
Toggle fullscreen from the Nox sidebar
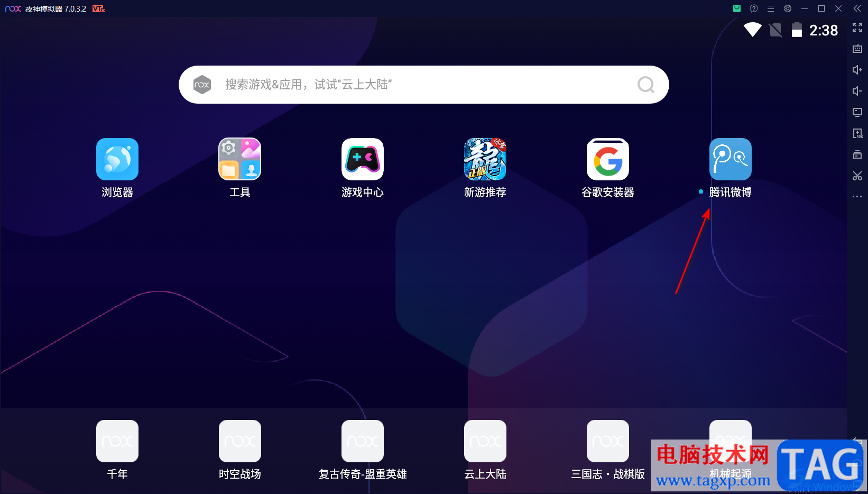point(857,28)
